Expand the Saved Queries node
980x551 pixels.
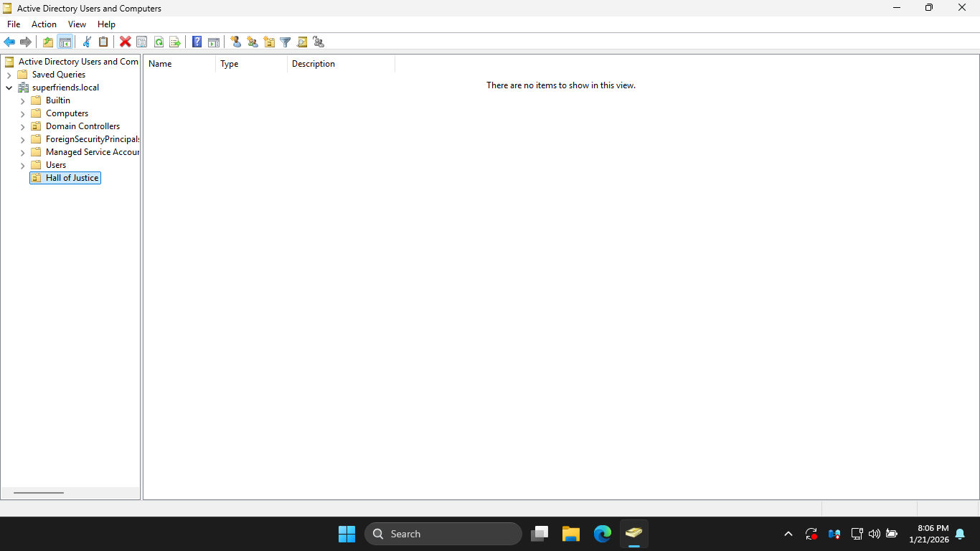(9, 75)
